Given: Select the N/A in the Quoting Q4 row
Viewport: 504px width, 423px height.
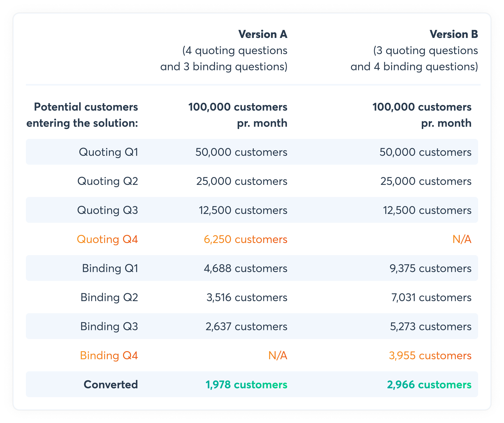Looking at the screenshot, I should coord(462,239).
